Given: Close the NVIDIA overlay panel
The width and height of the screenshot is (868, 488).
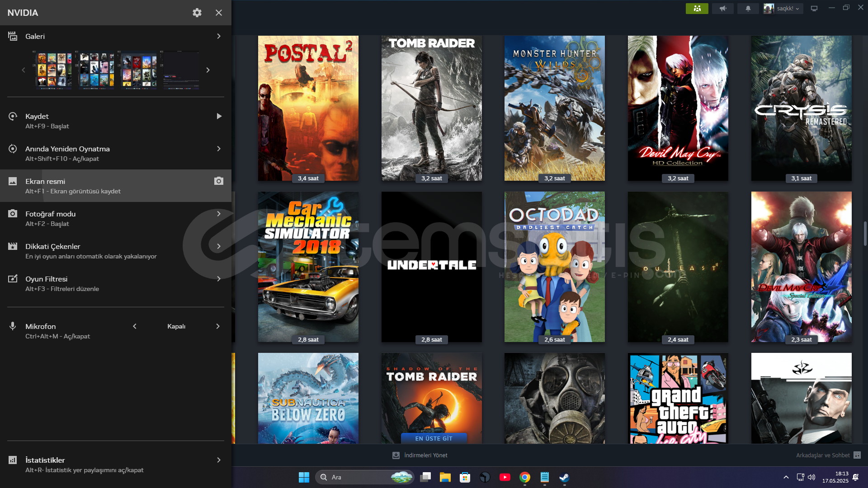Looking at the screenshot, I should coord(219,13).
